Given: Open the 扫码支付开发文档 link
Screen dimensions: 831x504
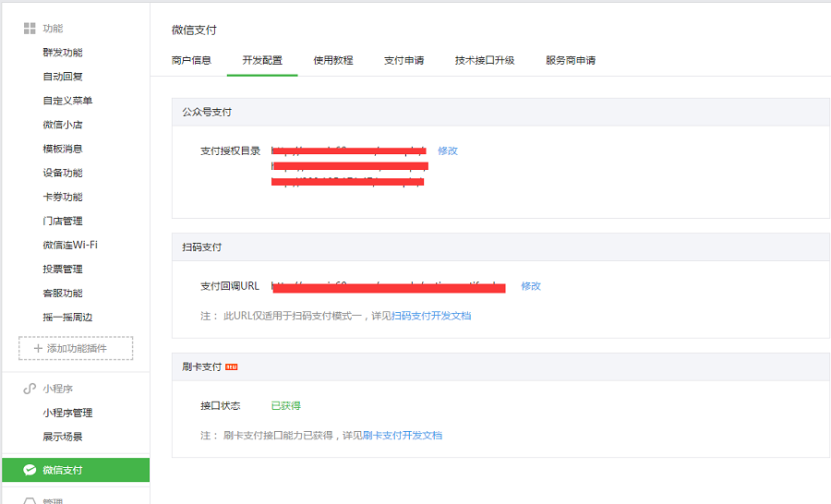Looking at the screenshot, I should [x=431, y=316].
